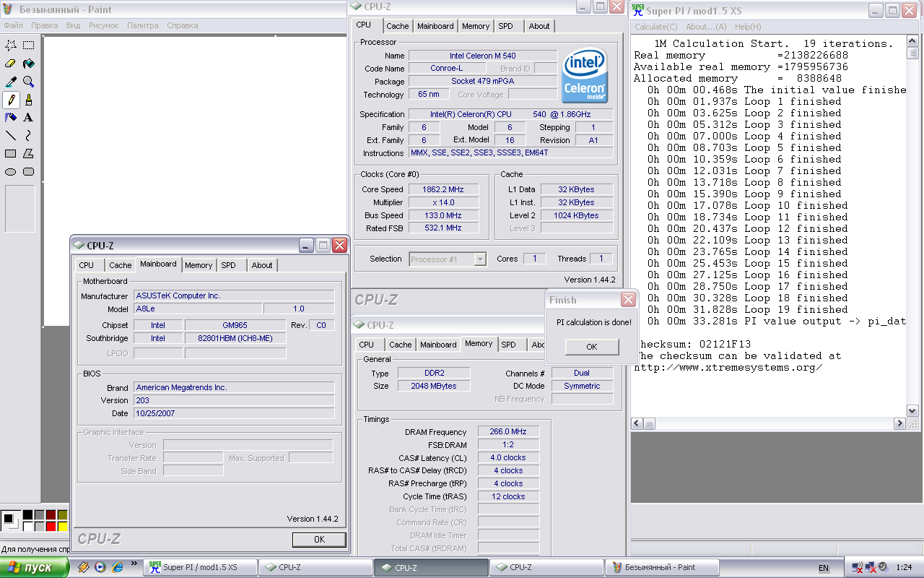Choose the Rounded Rectangle shape tool

point(28,171)
